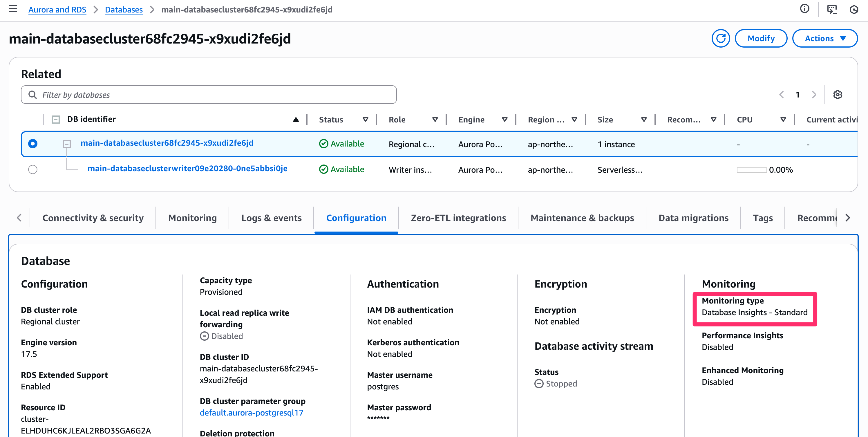868x437 pixels.
Task: Open the hamburger navigation menu
Action: 13,9
